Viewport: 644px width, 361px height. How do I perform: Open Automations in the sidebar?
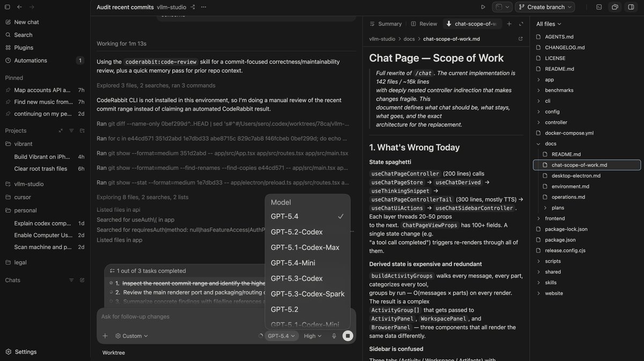(x=31, y=61)
